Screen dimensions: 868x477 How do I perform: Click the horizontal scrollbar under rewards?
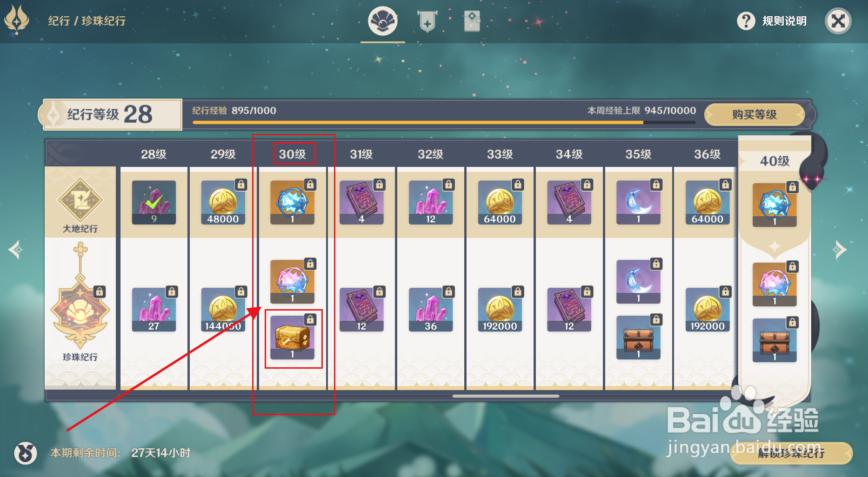click(506, 396)
